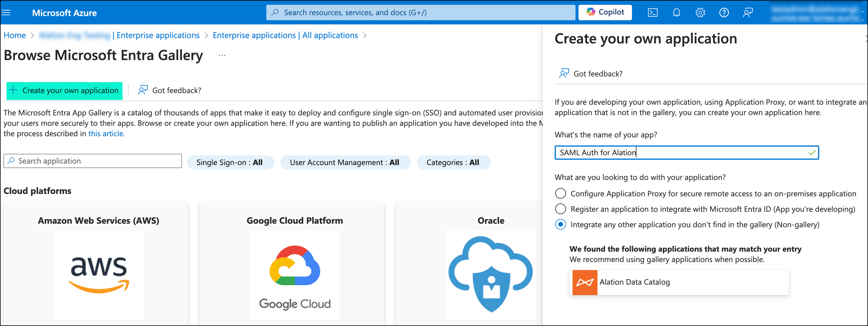Viewport: 868px width, 326px height.
Task: Click the app name field containing SAML Auth for Alation
Action: 686,153
